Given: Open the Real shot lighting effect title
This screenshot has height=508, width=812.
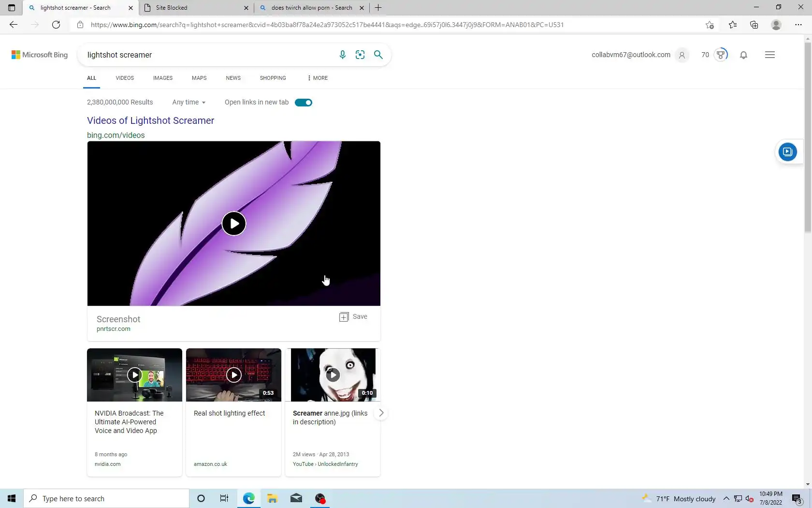Looking at the screenshot, I should [x=230, y=413].
